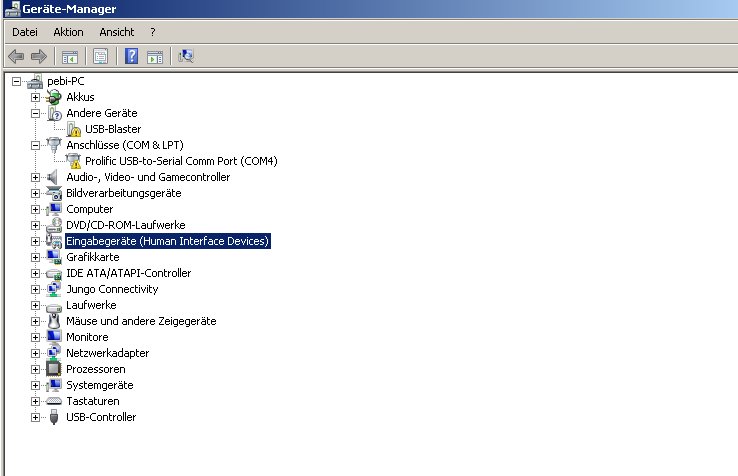Viewport: 738px width, 476px height.
Task: Click the Prozessoren chip icon
Action: pos(54,369)
